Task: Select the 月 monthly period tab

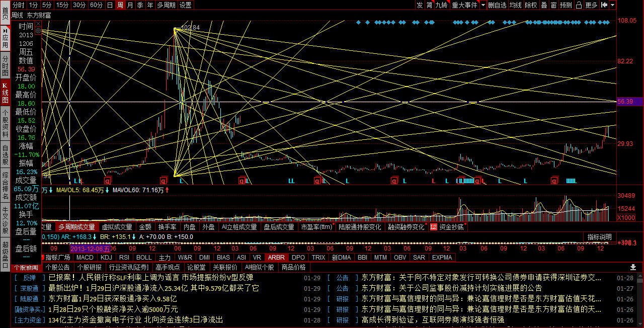Action: tap(130, 5)
